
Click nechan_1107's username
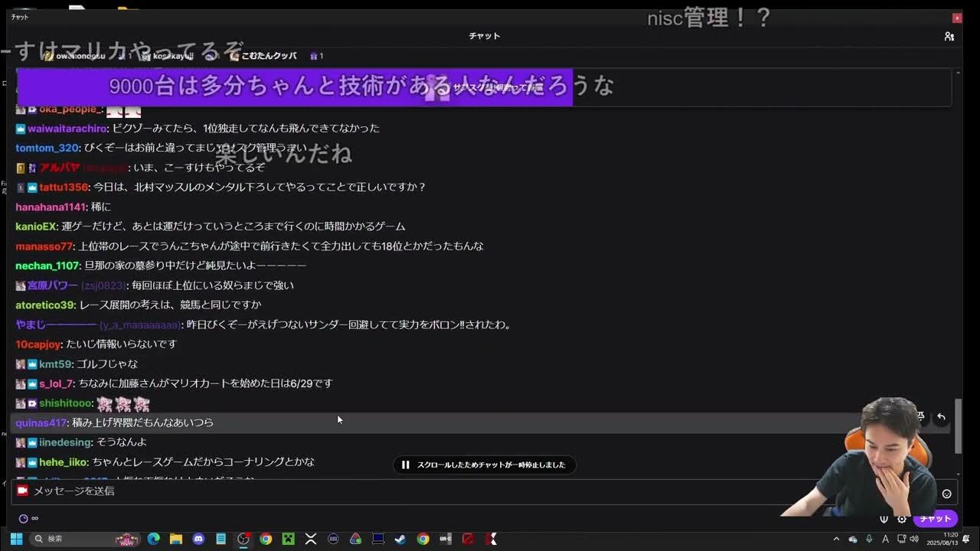click(47, 266)
